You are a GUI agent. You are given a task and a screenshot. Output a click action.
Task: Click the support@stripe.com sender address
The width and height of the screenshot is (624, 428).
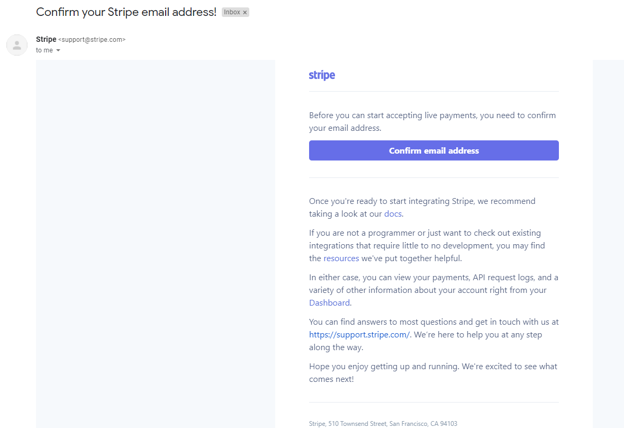[92, 39]
